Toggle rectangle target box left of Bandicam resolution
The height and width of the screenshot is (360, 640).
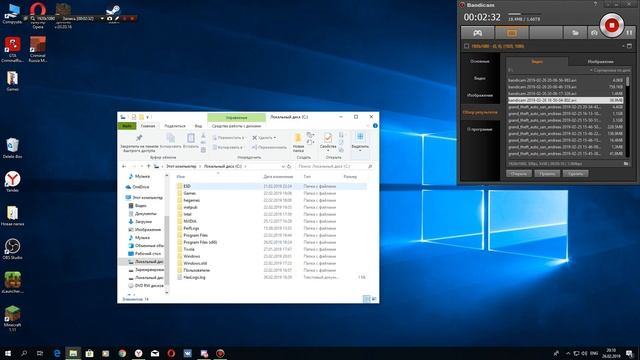[x=467, y=46]
